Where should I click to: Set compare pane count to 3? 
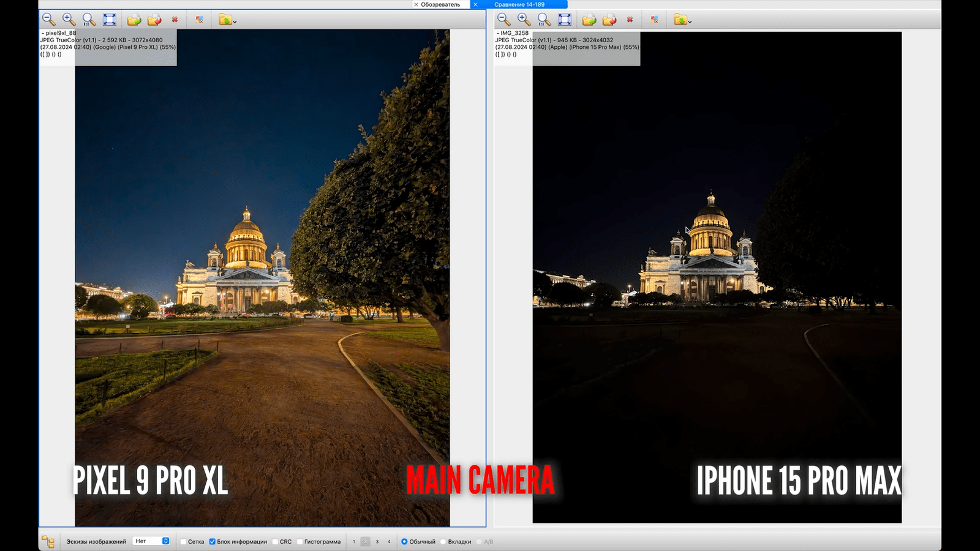click(x=377, y=542)
